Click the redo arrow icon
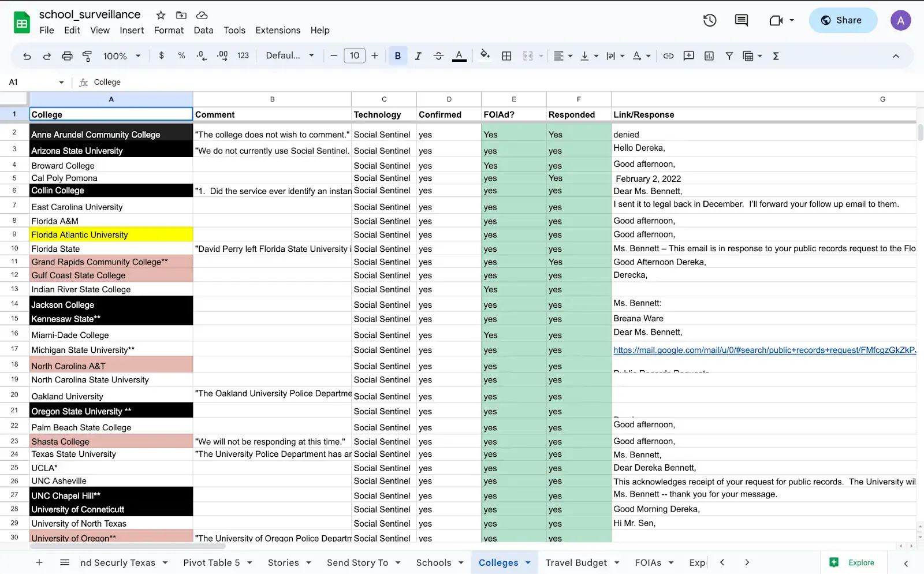Screen dimensions: 924x574 coord(47,56)
